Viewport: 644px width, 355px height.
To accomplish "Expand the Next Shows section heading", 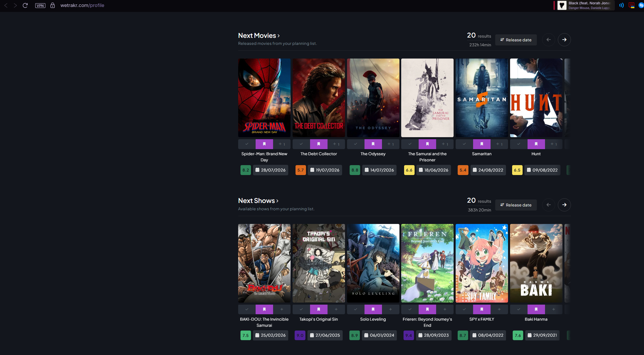I will pos(258,201).
